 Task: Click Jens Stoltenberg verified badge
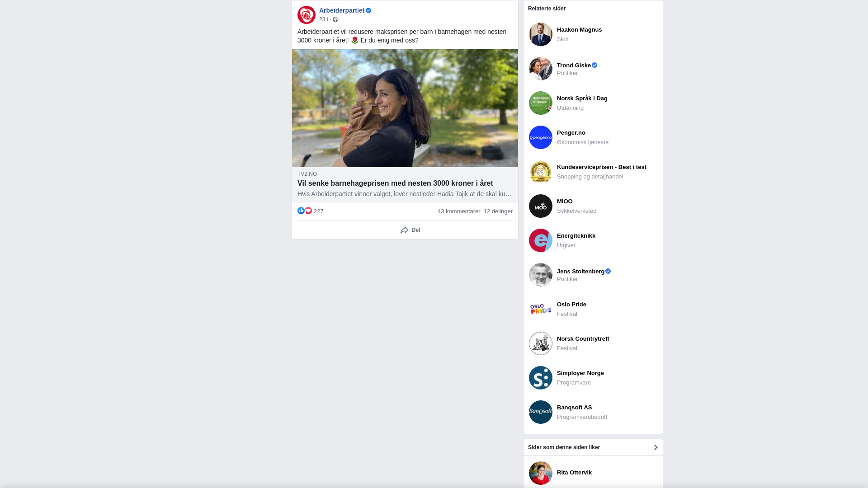(608, 271)
